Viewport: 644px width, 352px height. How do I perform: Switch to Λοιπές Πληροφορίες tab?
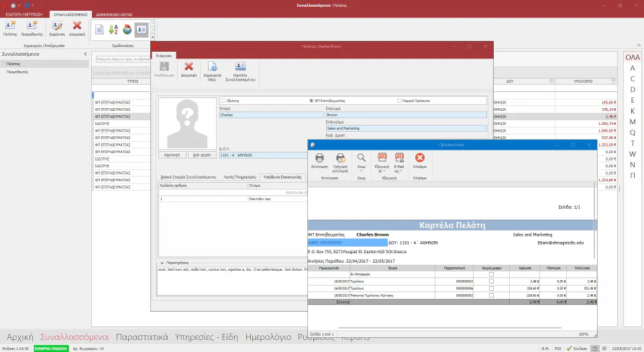[x=239, y=177]
